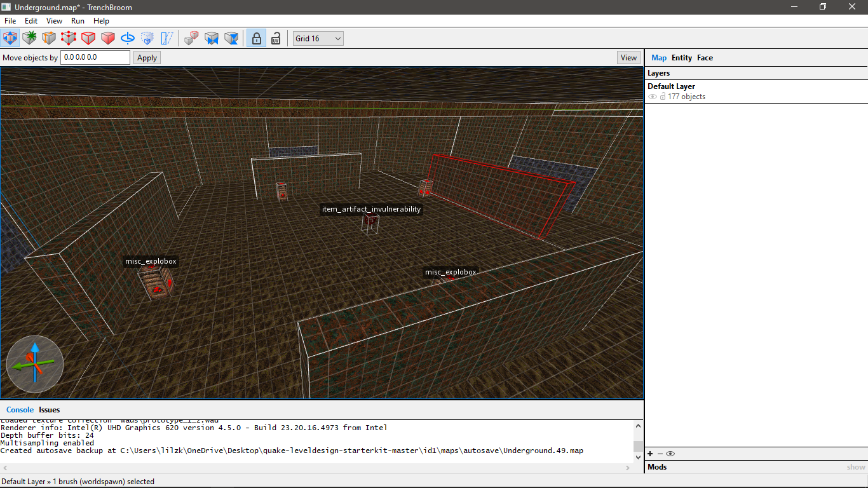
Task: Open the Help menu
Action: pyautogui.click(x=102, y=21)
